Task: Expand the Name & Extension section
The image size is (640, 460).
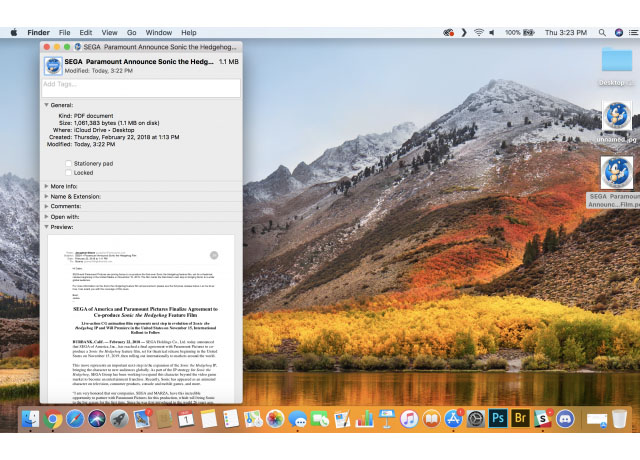Action: (x=46, y=196)
